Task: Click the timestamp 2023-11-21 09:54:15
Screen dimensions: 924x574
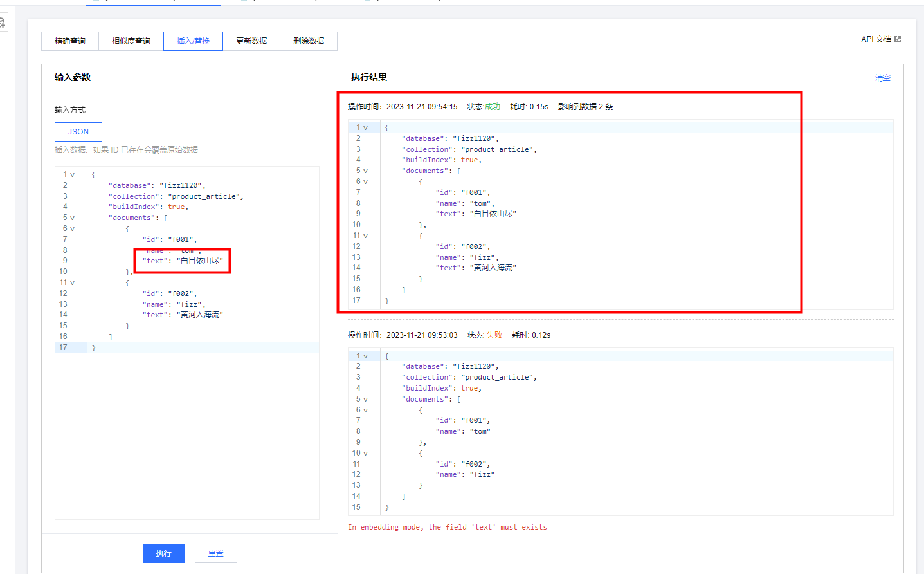Action: click(x=422, y=107)
